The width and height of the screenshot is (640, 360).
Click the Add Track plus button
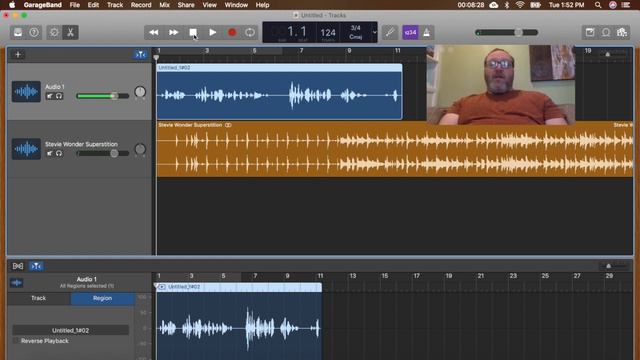click(18, 54)
